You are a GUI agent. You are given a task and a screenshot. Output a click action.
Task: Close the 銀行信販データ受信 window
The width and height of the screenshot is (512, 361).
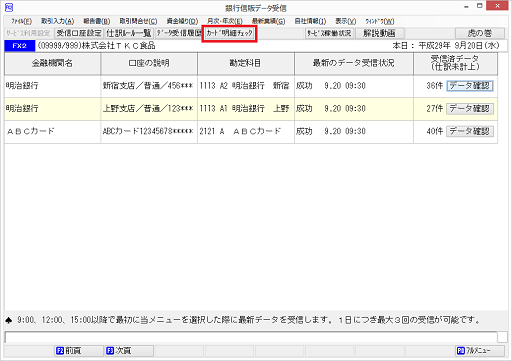pyautogui.click(x=497, y=6)
